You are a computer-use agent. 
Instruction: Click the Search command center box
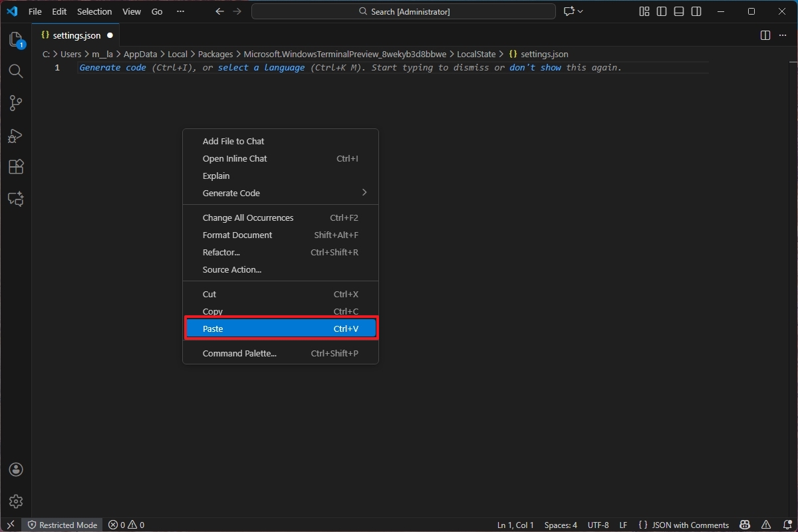point(404,11)
